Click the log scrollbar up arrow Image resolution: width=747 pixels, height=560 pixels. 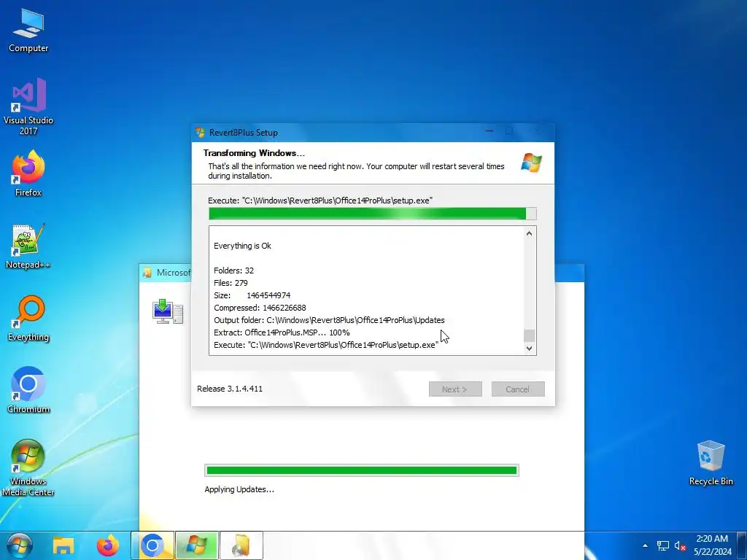529,233
